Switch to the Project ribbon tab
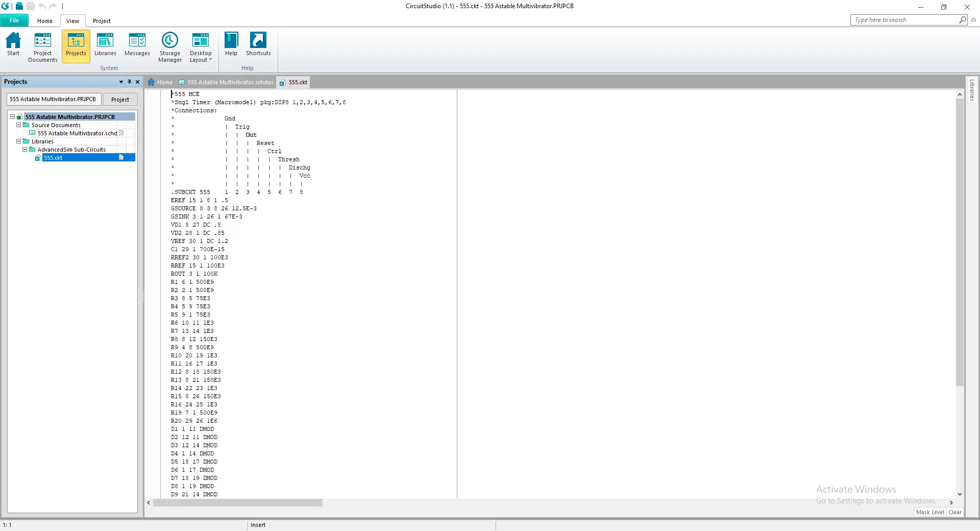Viewport: 980px width, 531px height. (102, 21)
